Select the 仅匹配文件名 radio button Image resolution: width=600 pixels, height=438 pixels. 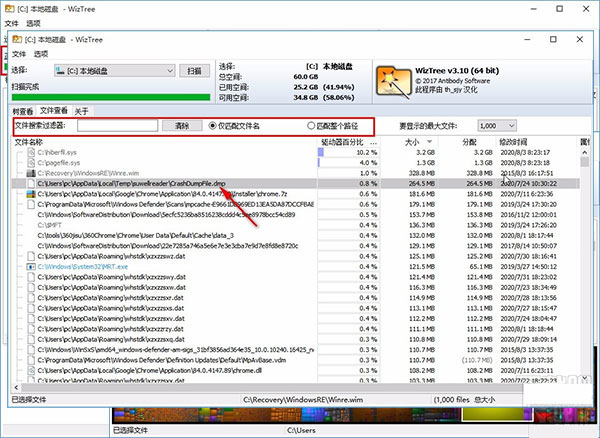(213, 125)
